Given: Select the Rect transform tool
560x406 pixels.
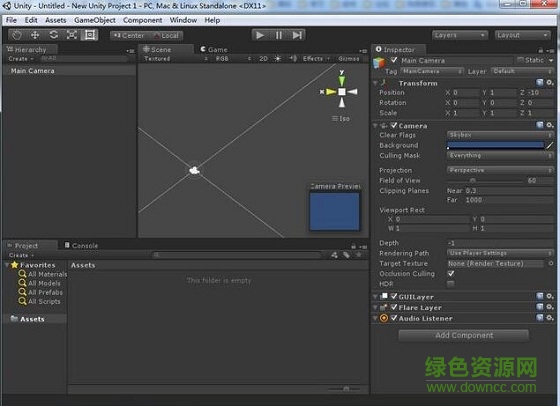Looking at the screenshot, I should (90, 35).
